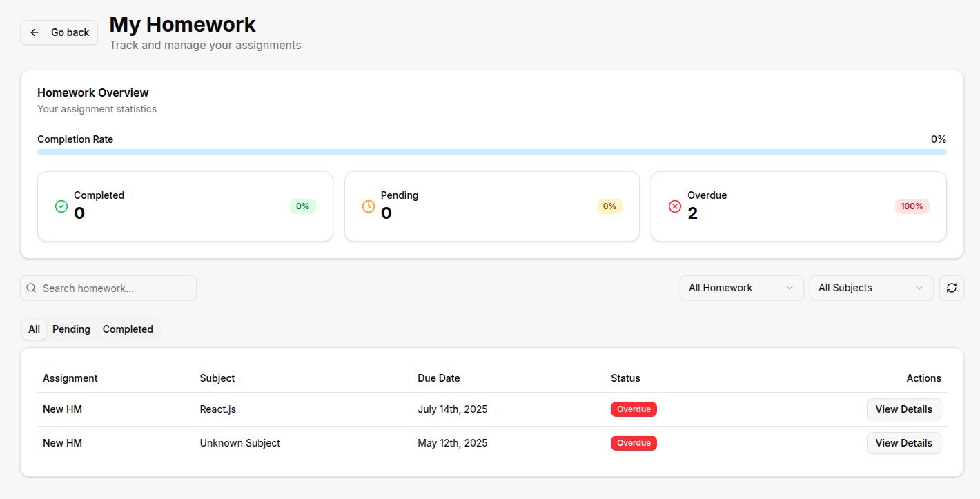Open the All Homework dropdown
This screenshot has width=980, height=499.
click(x=741, y=288)
